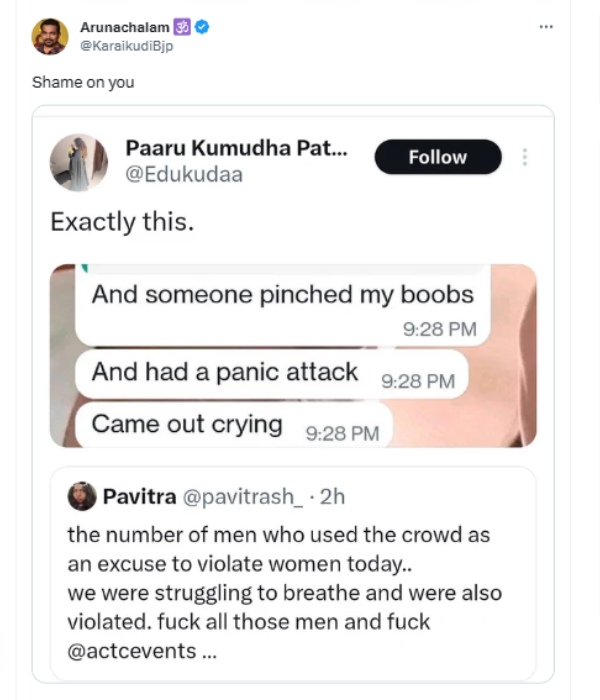Screen dimensions: 600x700
Task: Click the Om symbol badge beside Arunachalam
Action: tap(183, 28)
